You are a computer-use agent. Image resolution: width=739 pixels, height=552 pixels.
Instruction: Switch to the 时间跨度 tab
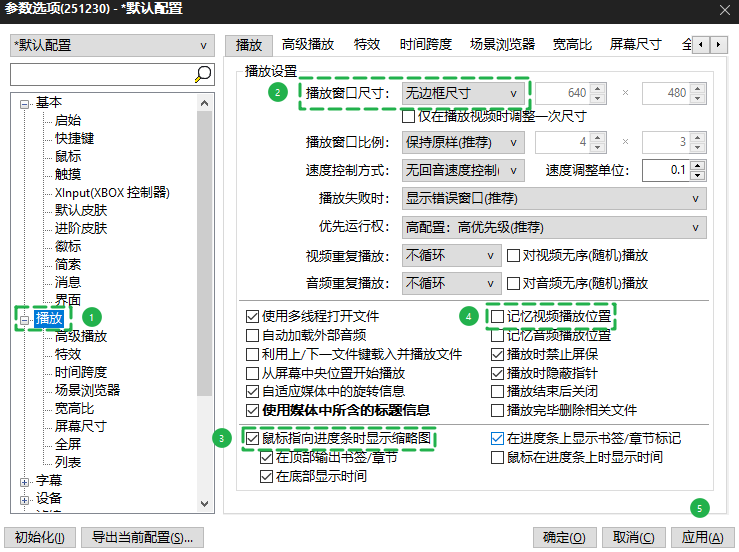coord(425,44)
